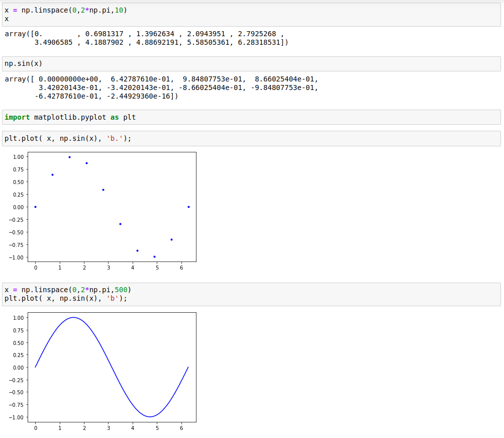Click the code cell defining linspace with 10 points
This screenshot has height=438, width=504.
point(251,14)
